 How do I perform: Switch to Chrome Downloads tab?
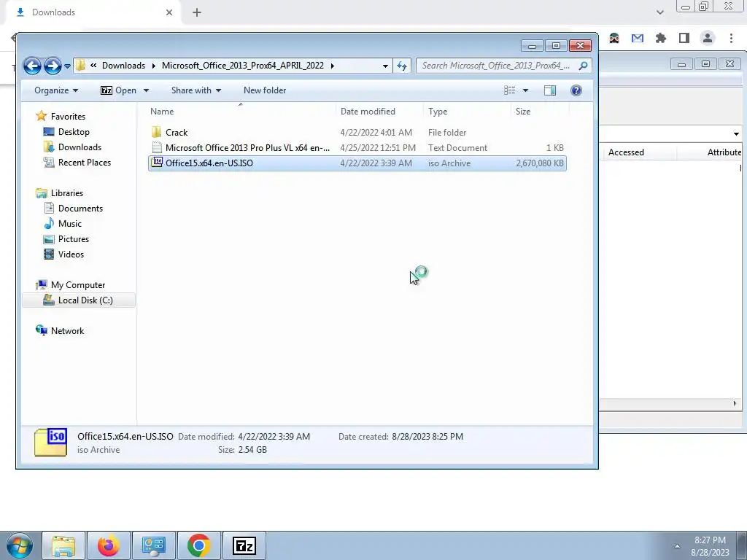[93, 12]
